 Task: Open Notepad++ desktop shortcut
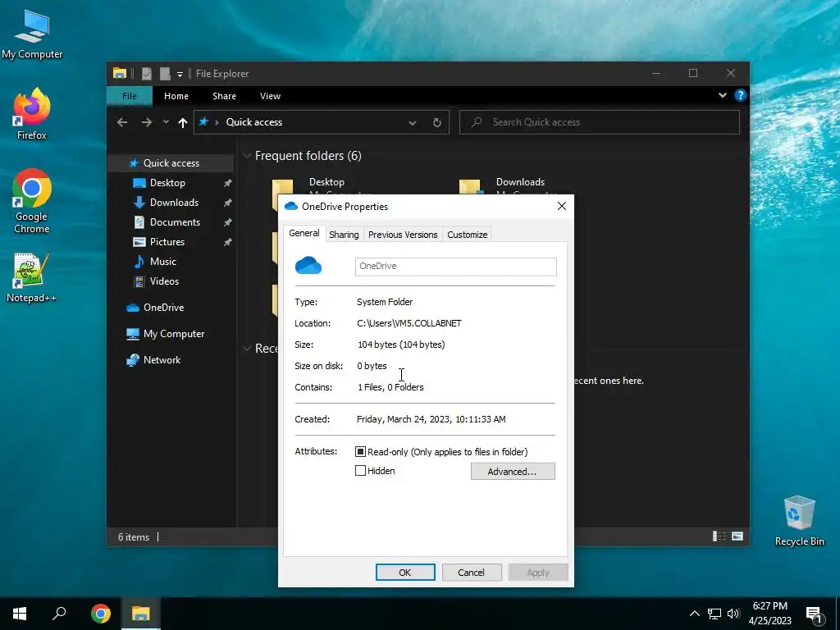[32, 277]
